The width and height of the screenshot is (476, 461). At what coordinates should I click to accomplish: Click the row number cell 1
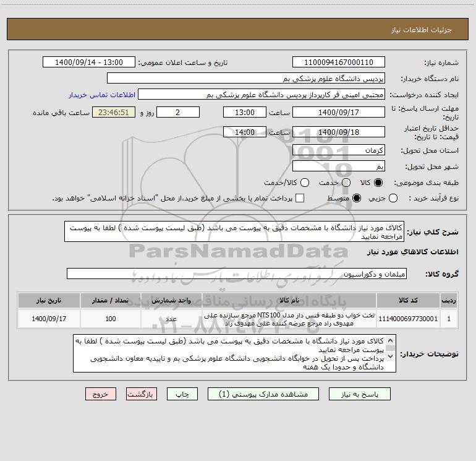[x=449, y=319]
